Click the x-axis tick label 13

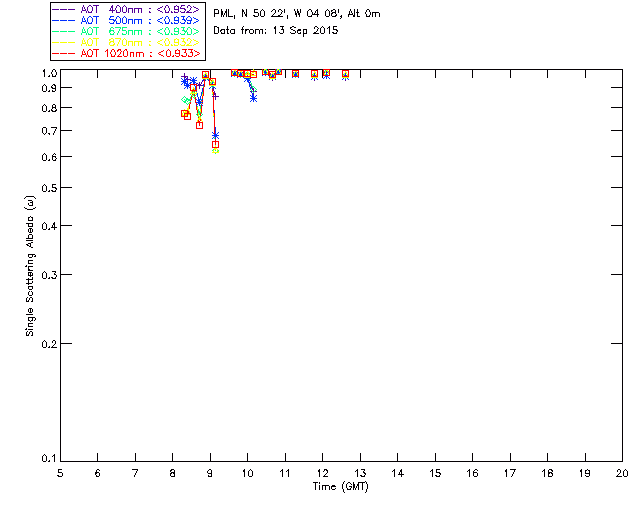360,473
